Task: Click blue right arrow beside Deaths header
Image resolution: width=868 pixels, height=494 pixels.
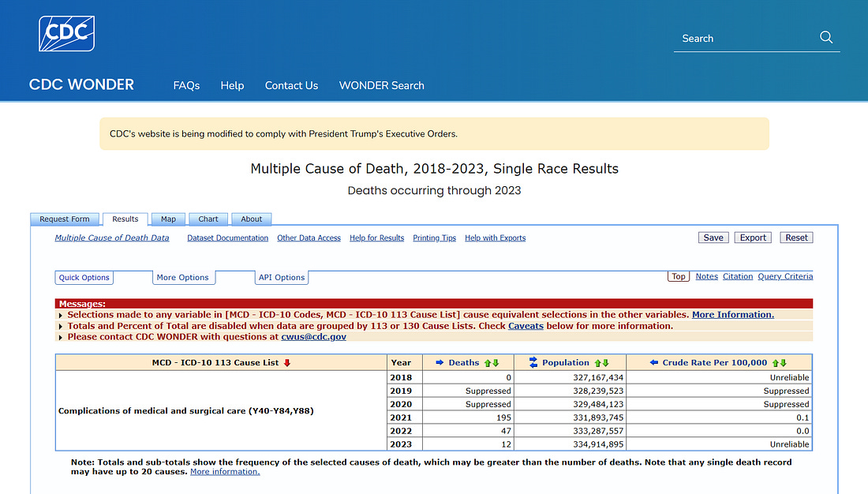Action: (x=440, y=363)
